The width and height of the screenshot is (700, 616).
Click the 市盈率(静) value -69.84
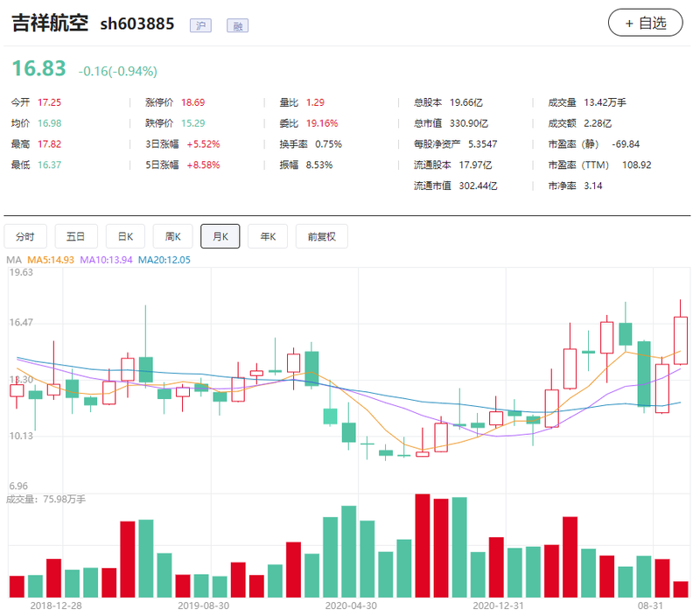[x=626, y=144]
